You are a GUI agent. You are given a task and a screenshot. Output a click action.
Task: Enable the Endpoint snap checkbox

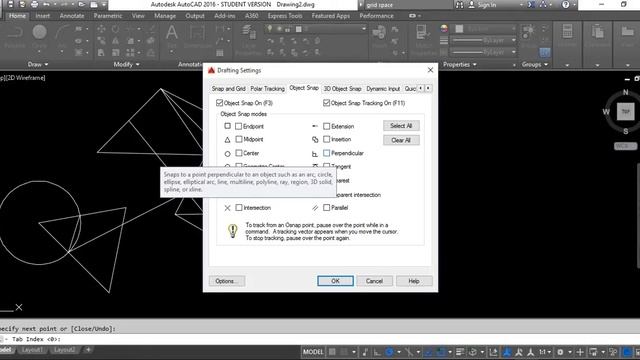pyautogui.click(x=239, y=127)
